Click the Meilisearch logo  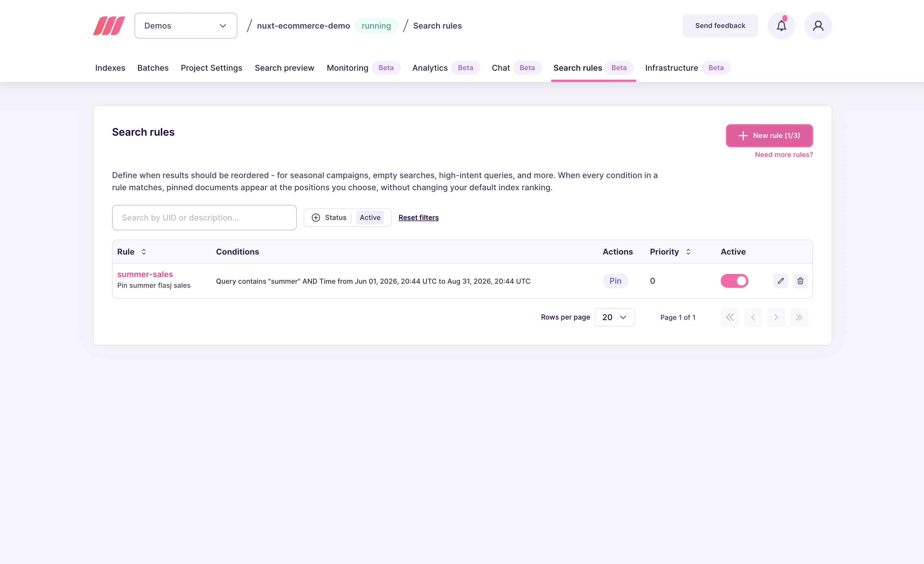[108, 25]
